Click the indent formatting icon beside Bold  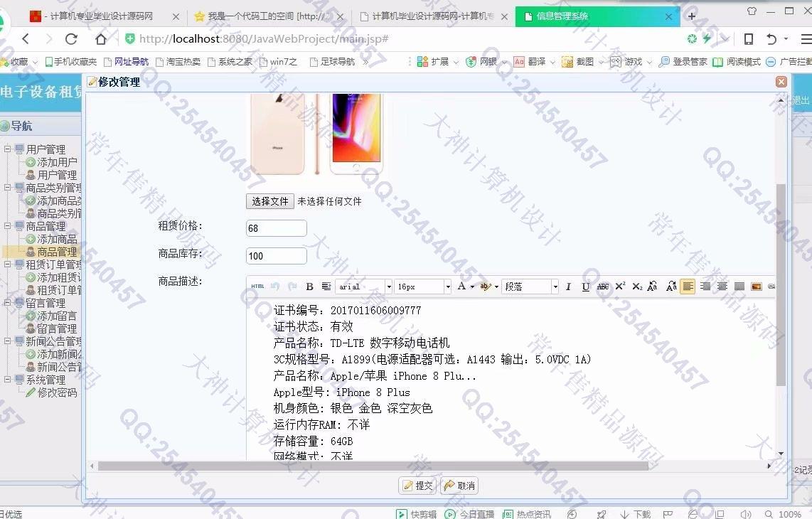click(x=326, y=287)
